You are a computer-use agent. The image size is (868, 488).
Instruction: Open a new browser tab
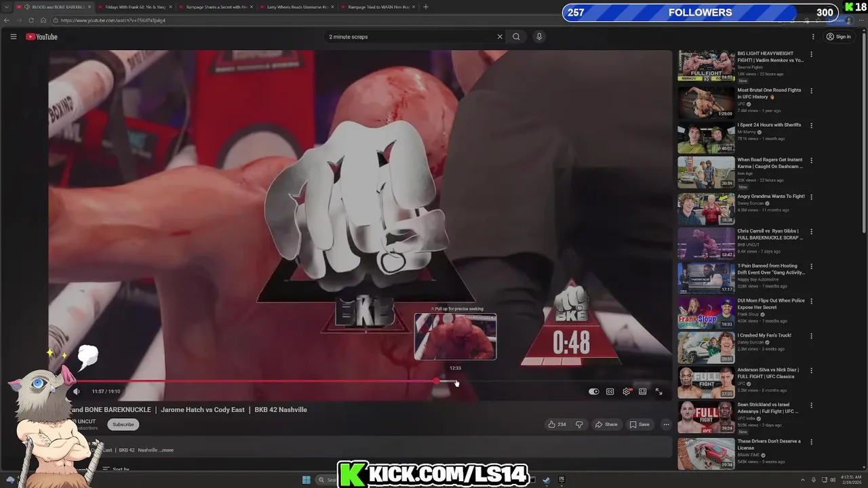click(426, 7)
